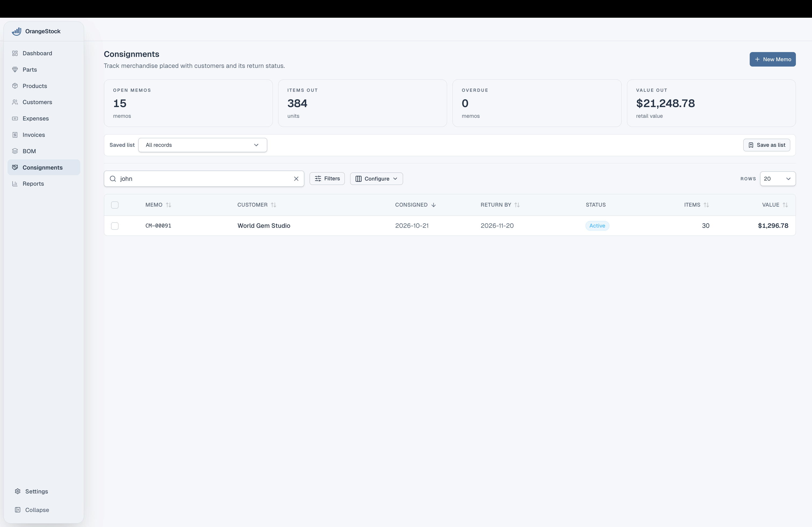Viewport: 812px width, 527px height.
Task: Click the magnifier search icon
Action: click(113, 179)
